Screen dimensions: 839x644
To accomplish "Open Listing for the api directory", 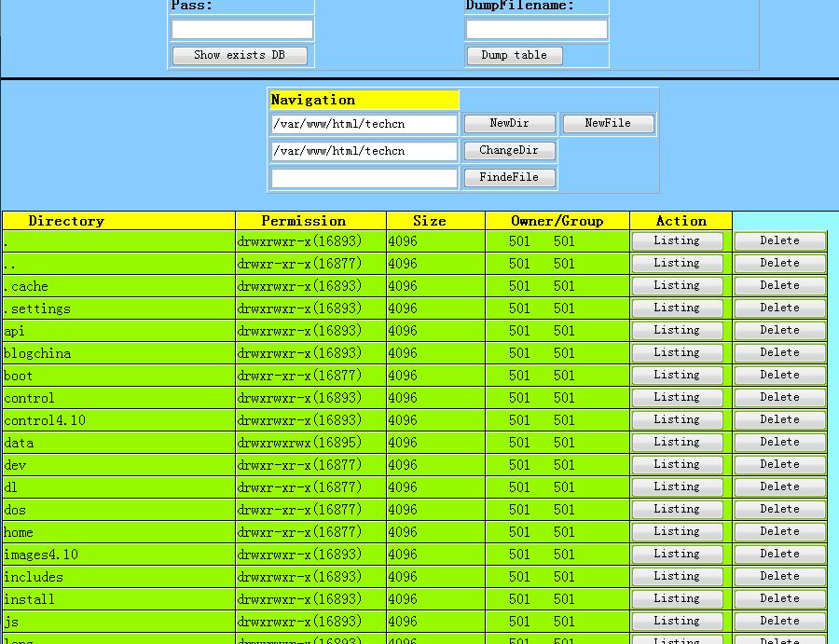I will click(677, 331).
